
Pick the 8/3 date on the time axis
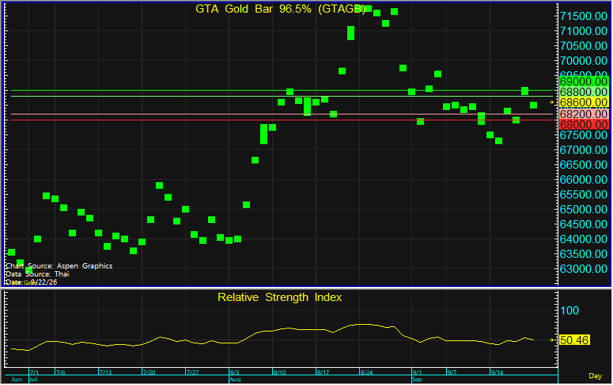(235, 372)
